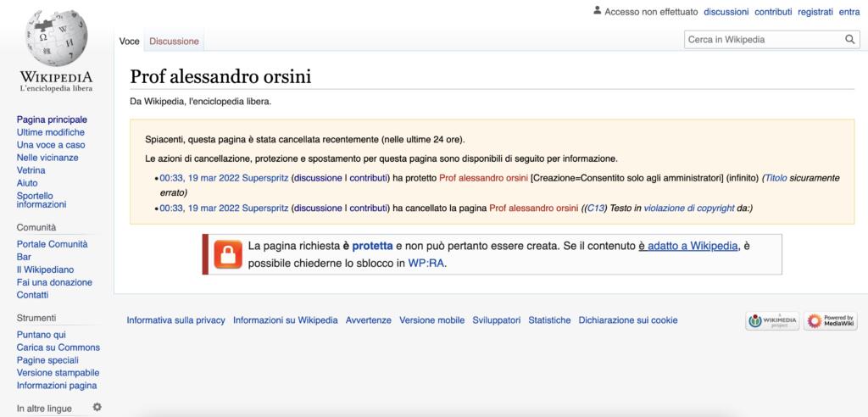Select the Voce tab

[130, 41]
